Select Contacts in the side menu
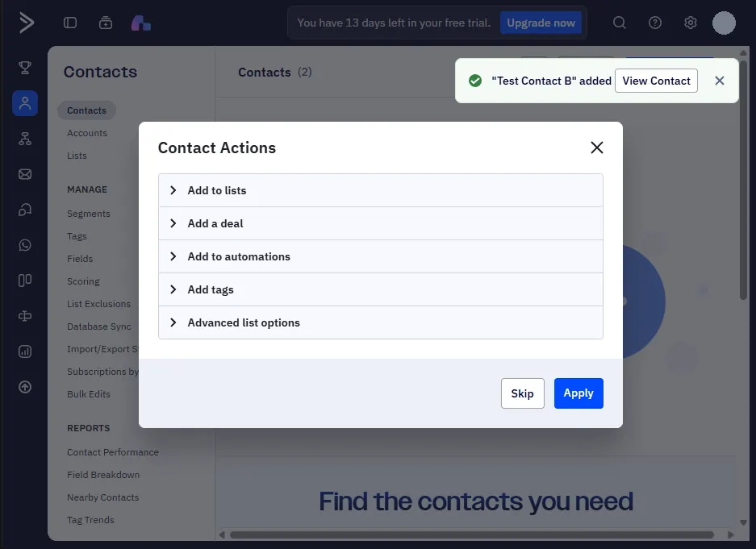The image size is (756, 549). coord(86,110)
